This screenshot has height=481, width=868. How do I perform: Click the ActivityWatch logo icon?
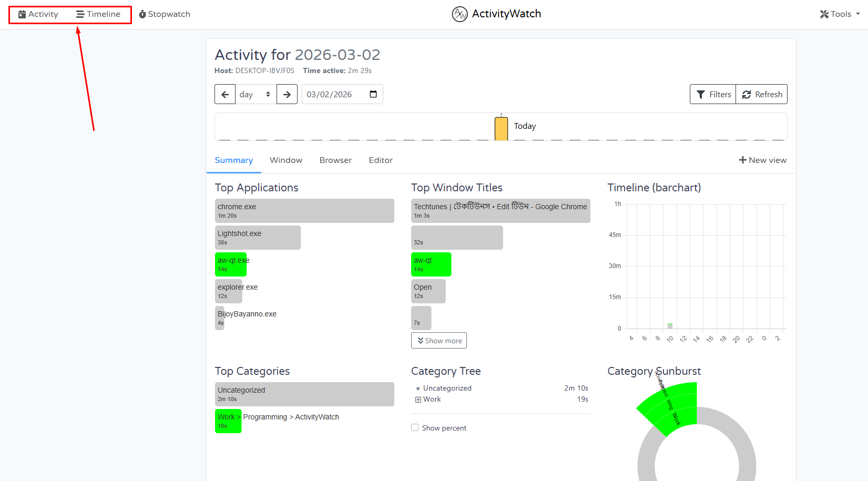coord(459,14)
